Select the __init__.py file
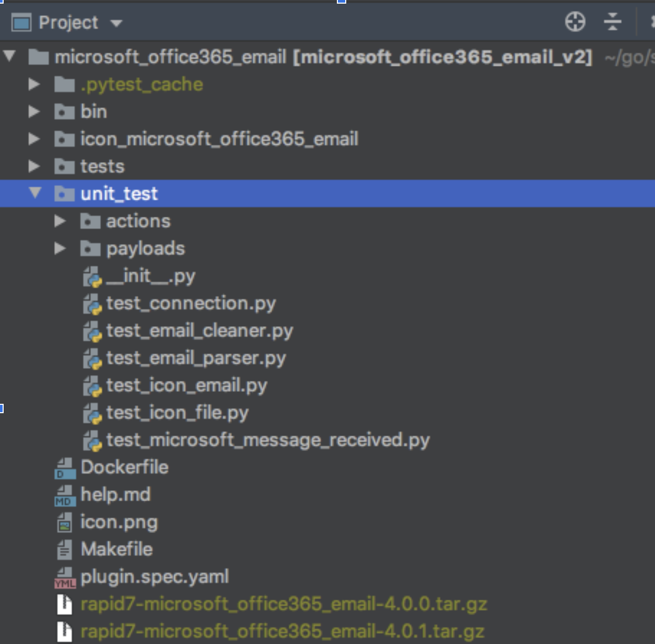655x644 pixels. 150,276
